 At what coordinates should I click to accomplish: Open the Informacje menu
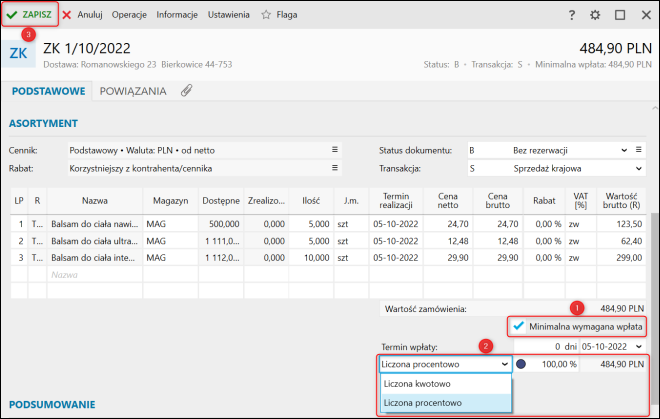177,15
